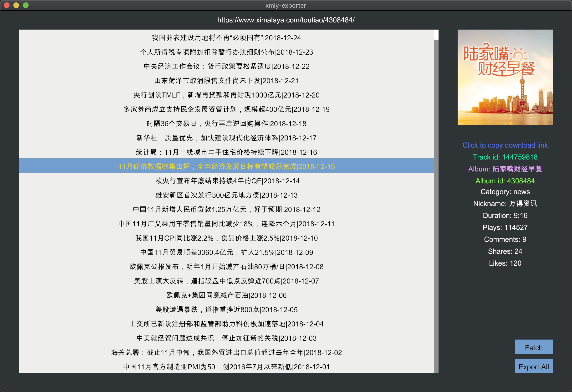
Task: Click the album URL input field
Action: [286, 20]
